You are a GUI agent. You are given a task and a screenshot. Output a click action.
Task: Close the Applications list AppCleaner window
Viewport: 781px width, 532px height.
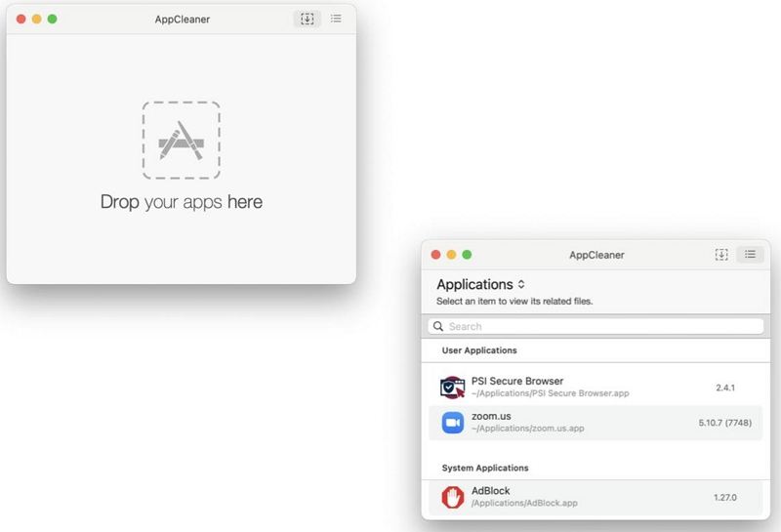point(435,255)
